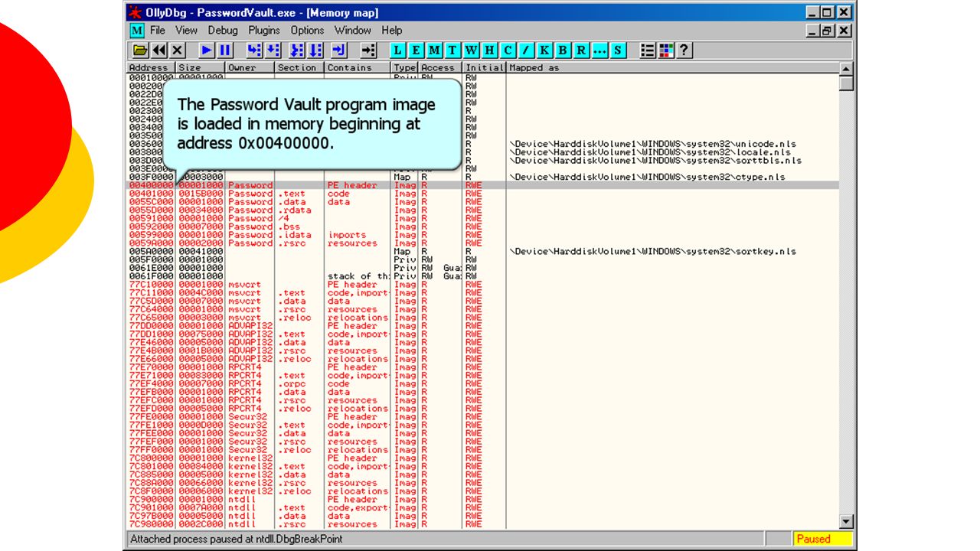
Task: Click the memory map scrollbar up arrow
Action: coord(846,69)
